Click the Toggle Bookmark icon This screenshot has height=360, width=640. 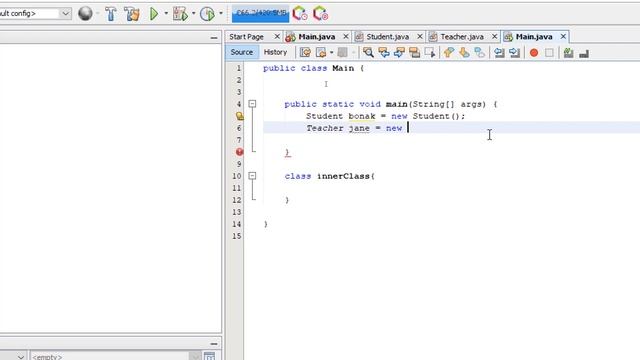(x=480, y=52)
